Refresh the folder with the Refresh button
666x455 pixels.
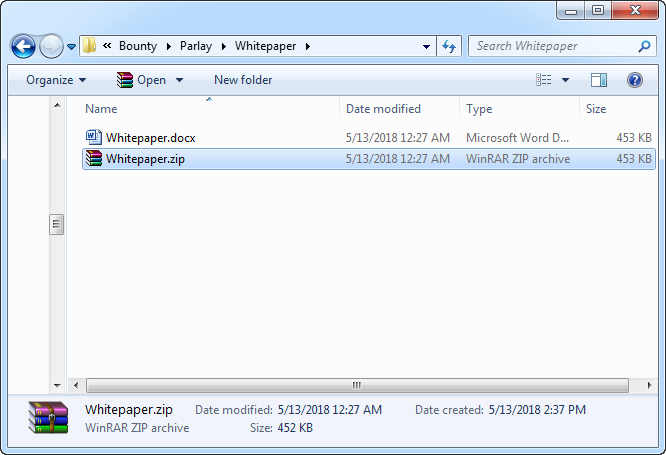coord(449,46)
